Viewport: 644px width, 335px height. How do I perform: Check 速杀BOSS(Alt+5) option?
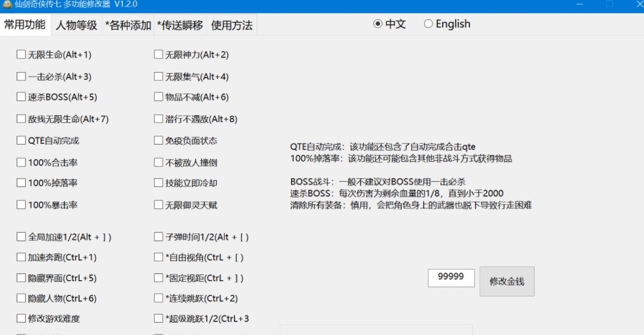click(21, 97)
